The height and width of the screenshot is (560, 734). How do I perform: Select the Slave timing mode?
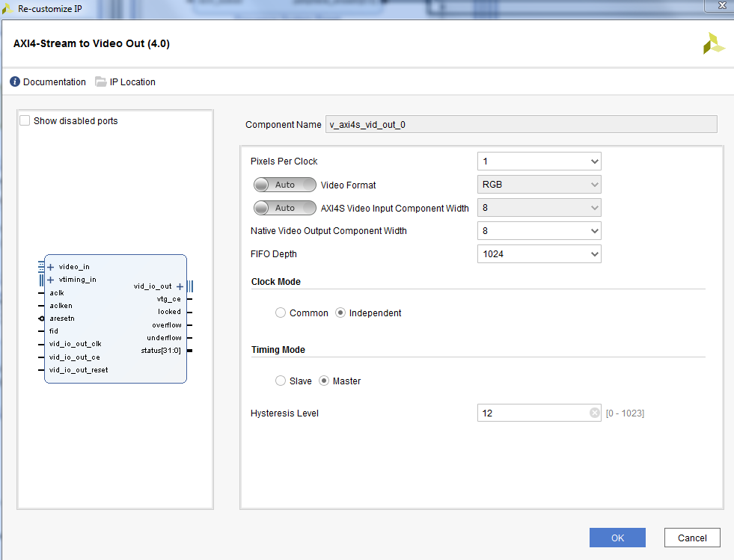[x=281, y=381]
